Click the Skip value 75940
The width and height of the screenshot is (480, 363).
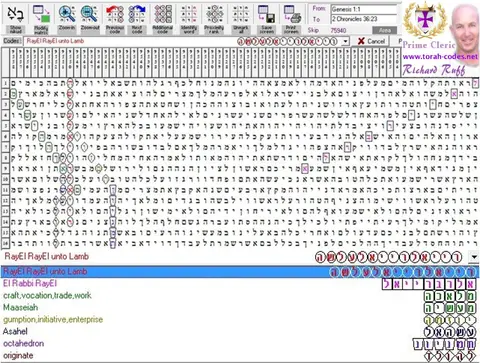(338, 30)
